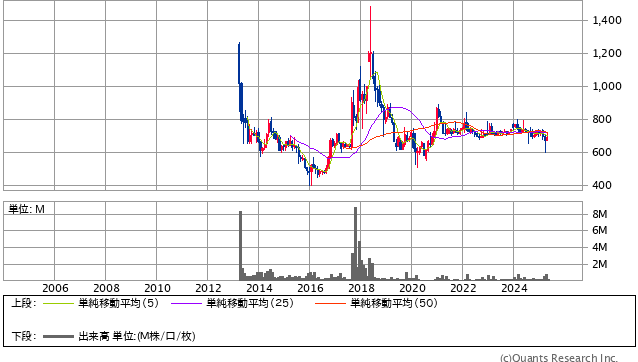Viewport: 638px width, 362px height.
Task: Click the tallest 2018 volume bar
Action: click(x=355, y=243)
